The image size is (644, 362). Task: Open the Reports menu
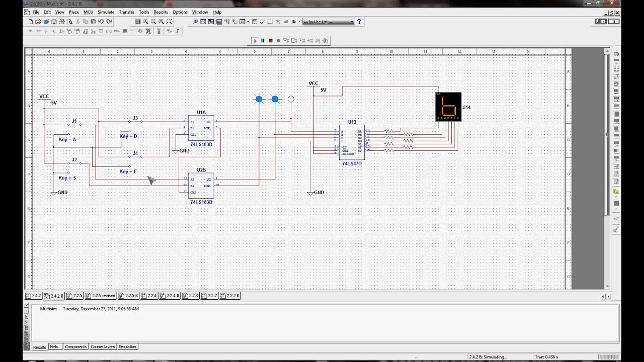point(161,12)
